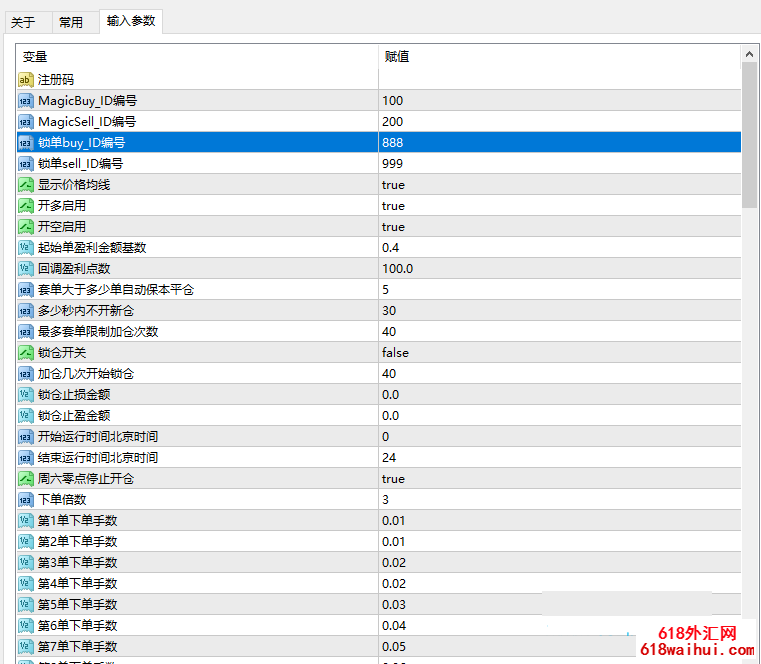Select the 回调盈利点数 value field 100.0

pos(398,268)
